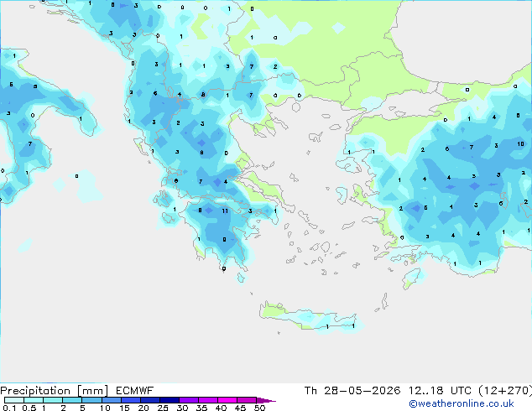Screen dimensions: 532x411
Task: Choose the 25–30 mm dark navy swatch
Action: pos(169,400)
